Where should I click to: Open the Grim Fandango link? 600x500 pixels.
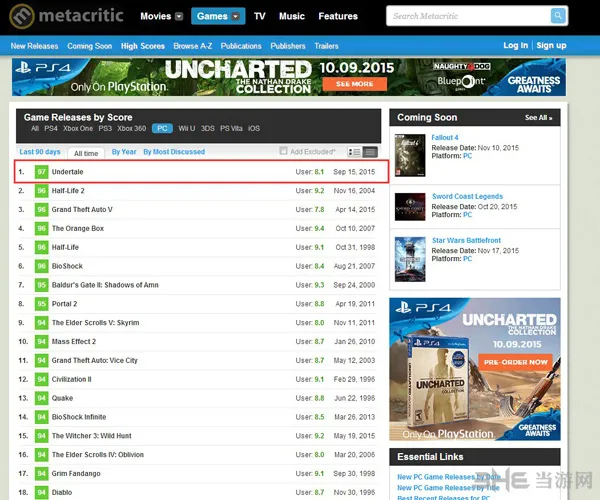click(76, 474)
